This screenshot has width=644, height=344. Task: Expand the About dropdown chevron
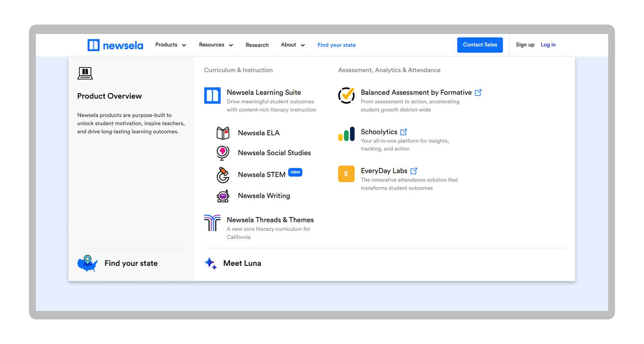tap(303, 45)
